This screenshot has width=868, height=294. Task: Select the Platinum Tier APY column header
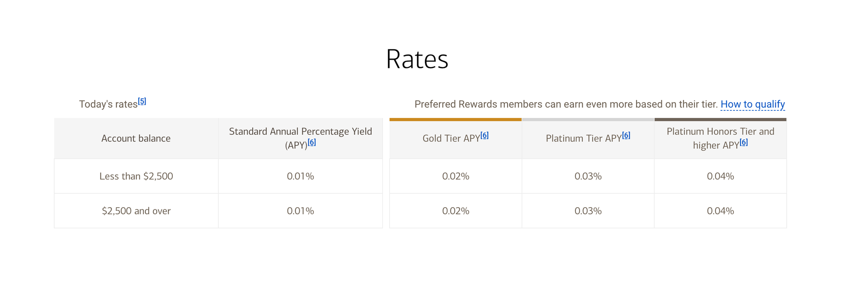point(588,138)
